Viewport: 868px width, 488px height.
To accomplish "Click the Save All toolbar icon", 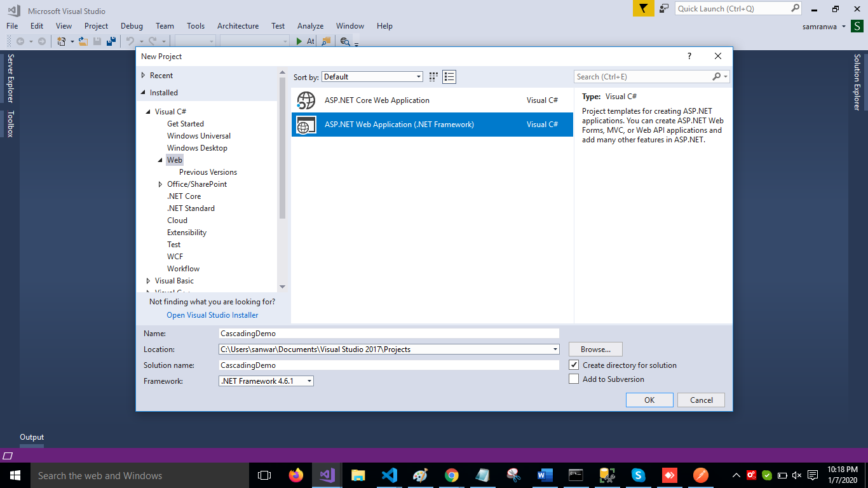I will [111, 41].
